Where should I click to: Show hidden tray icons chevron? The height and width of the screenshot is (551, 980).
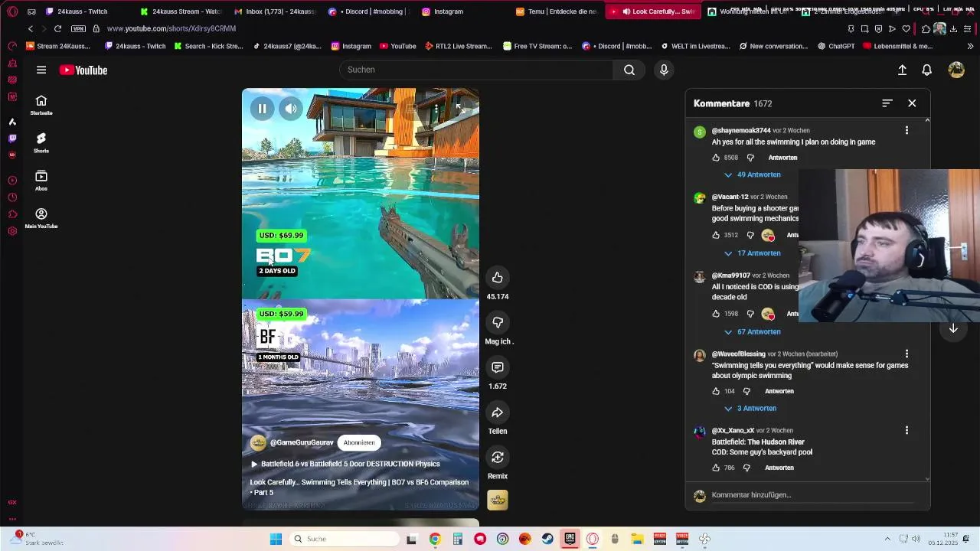[x=887, y=539]
